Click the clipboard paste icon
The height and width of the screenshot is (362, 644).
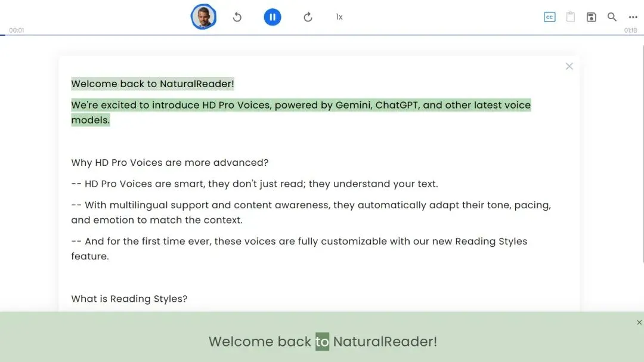[571, 17]
